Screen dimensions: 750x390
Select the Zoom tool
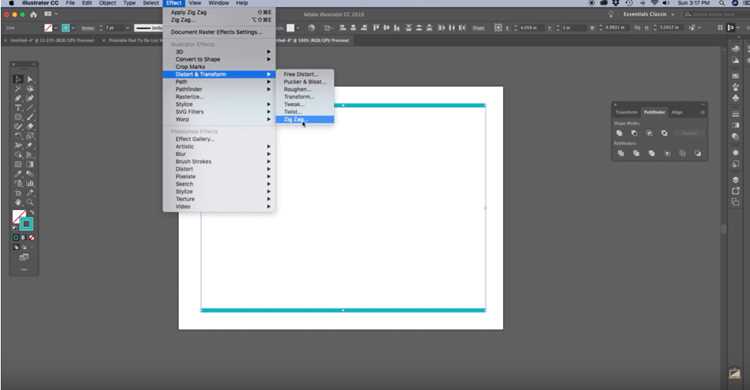30,202
